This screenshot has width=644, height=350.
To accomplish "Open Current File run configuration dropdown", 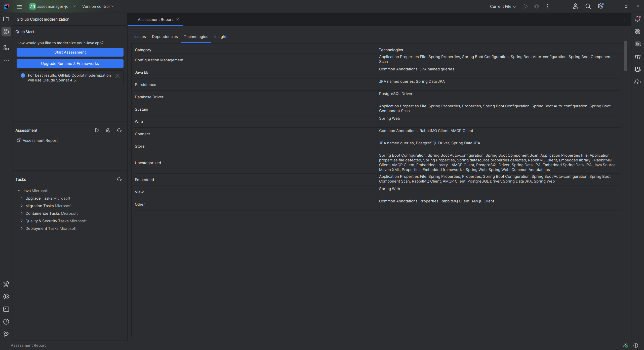I will (503, 7).
